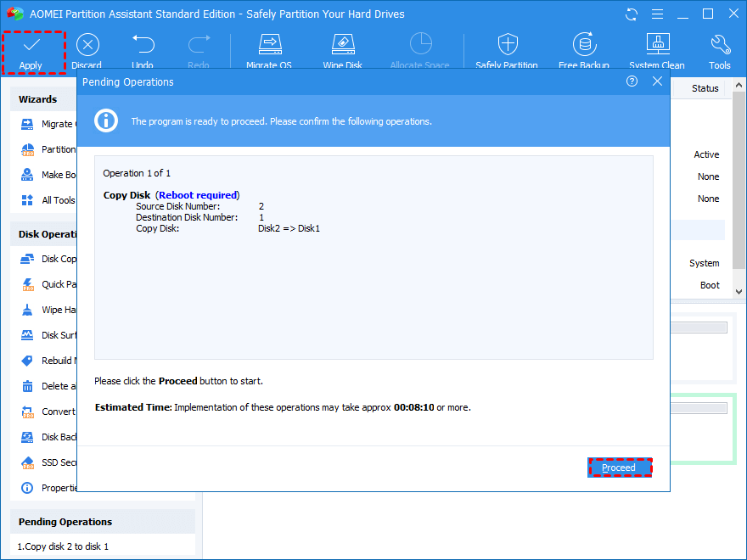Click the Proceed button

pyautogui.click(x=619, y=468)
